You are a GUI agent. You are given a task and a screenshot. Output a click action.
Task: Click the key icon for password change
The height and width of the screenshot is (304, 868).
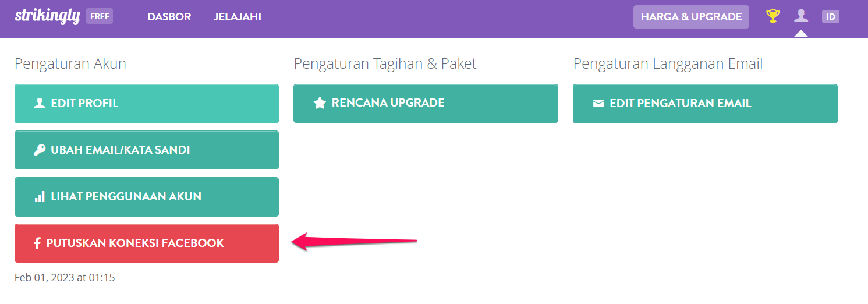(40, 150)
